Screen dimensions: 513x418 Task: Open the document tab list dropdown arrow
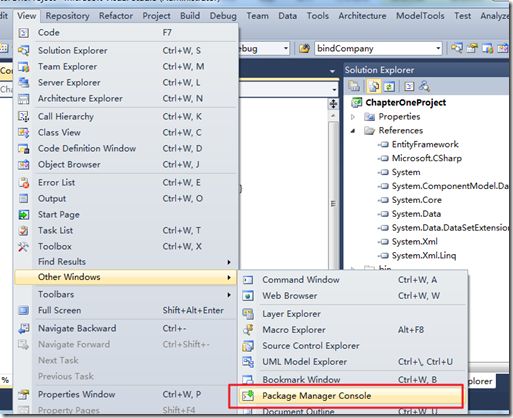pos(332,71)
